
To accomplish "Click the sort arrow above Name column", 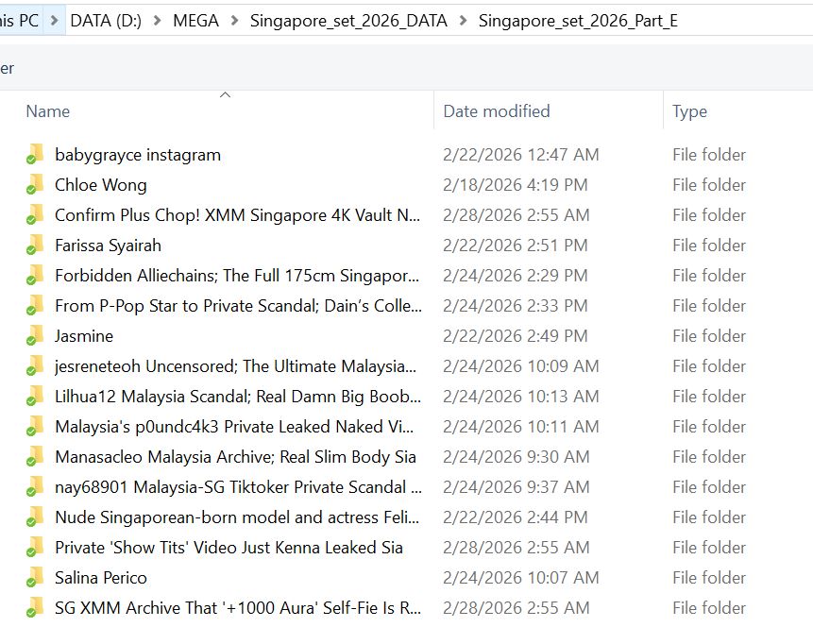I will tap(225, 94).
